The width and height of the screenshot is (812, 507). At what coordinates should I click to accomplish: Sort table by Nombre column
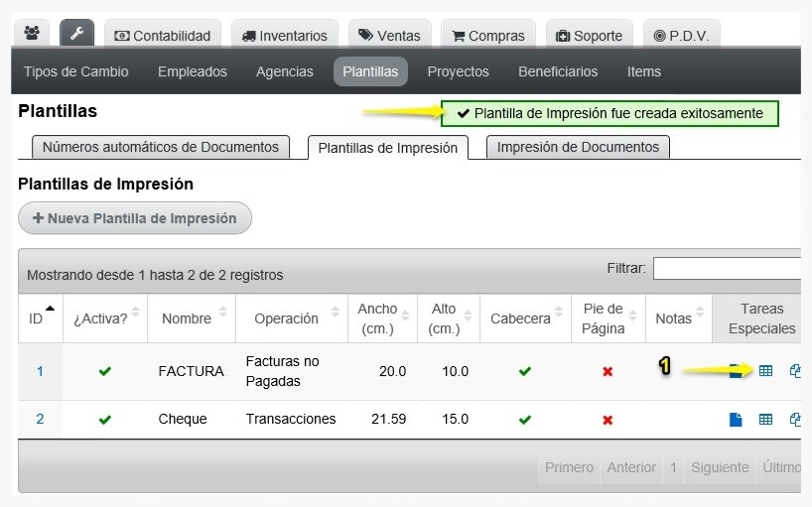pyautogui.click(x=192, y=318)
